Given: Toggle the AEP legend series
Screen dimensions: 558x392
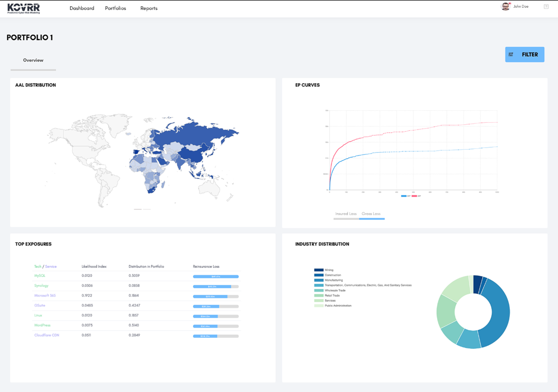Looking at the screenshot, I should 416,196.
